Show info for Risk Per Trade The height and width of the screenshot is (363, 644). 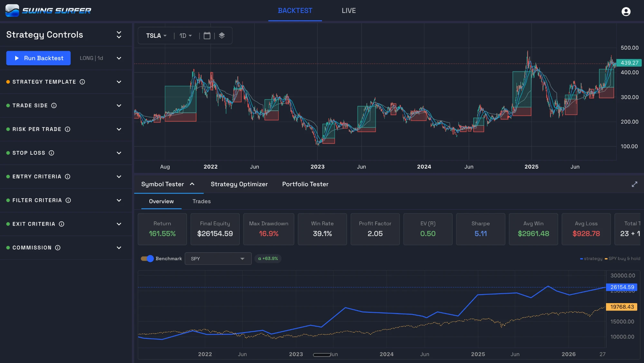click(68, 129)
